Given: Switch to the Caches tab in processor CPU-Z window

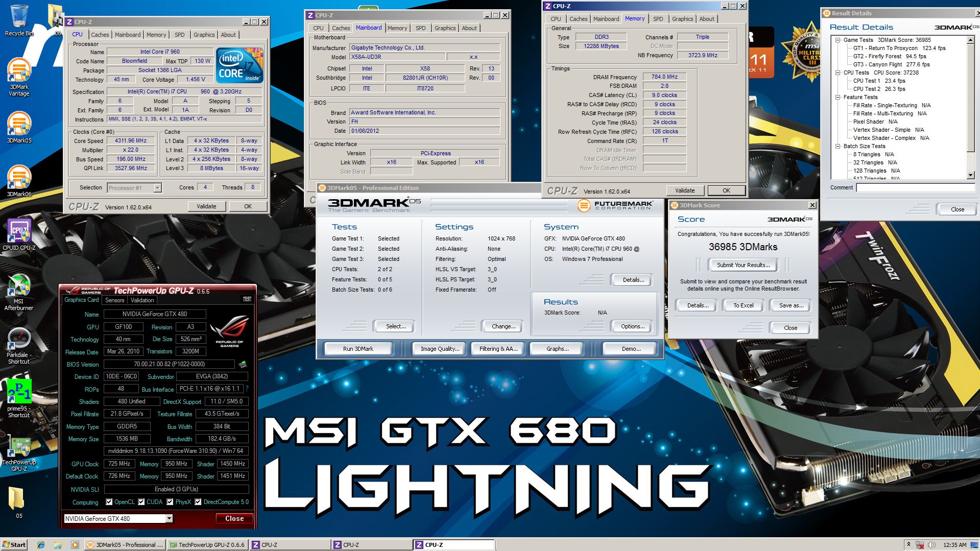Looking at the screenshot, I should coord(100,35).
